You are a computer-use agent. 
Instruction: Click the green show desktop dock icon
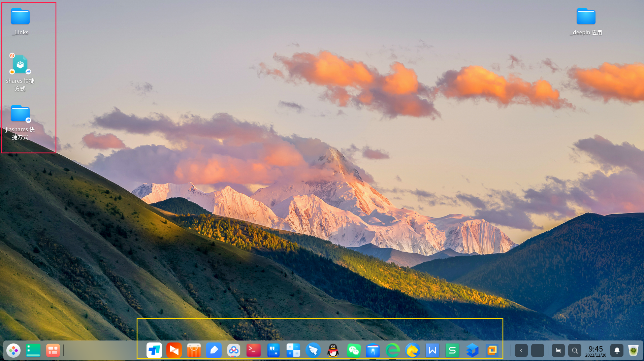click(x=33, y=351)
